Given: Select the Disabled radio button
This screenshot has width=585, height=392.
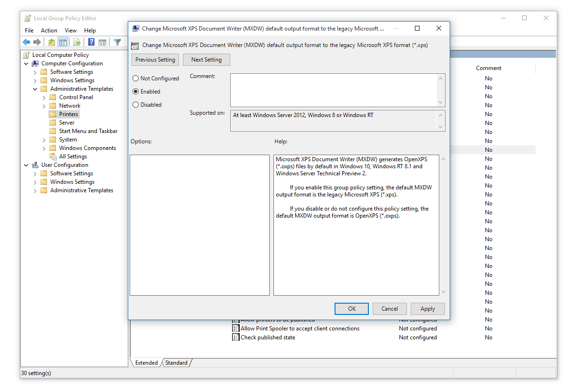Looking at the screenshot, I should pyautogui.click(x=136, y=105).
